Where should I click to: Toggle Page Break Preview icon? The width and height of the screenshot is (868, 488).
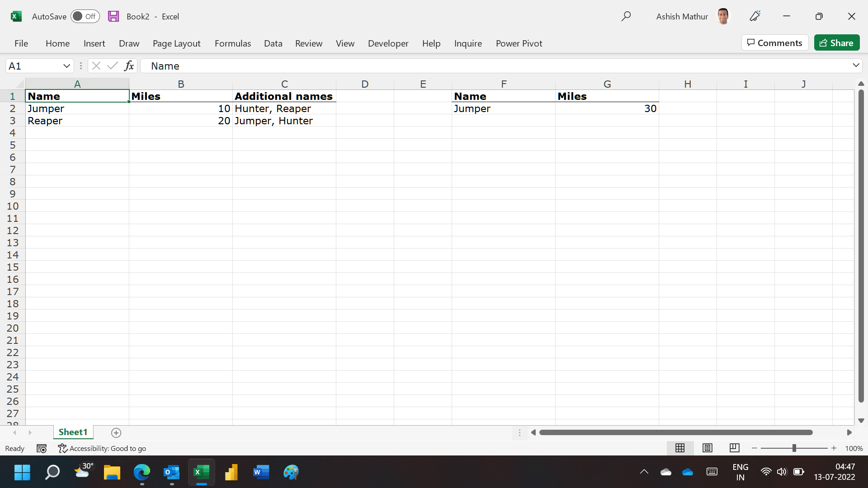click(735, 448)
